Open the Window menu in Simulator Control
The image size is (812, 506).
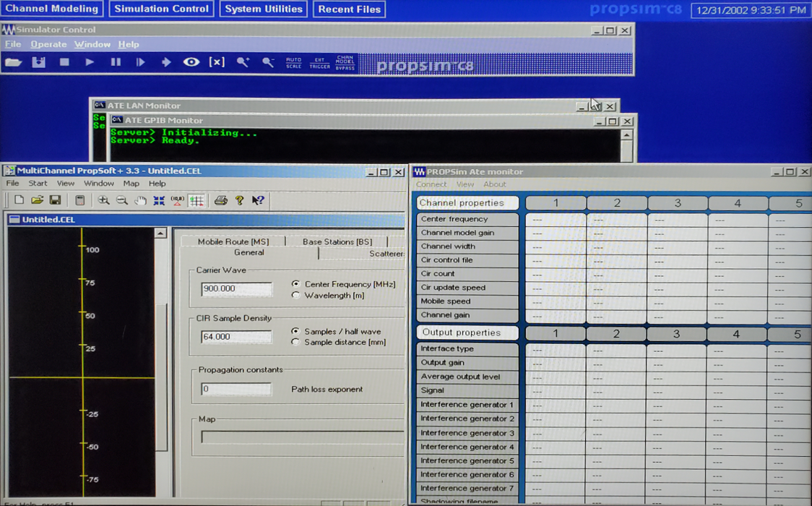(92, 45)
